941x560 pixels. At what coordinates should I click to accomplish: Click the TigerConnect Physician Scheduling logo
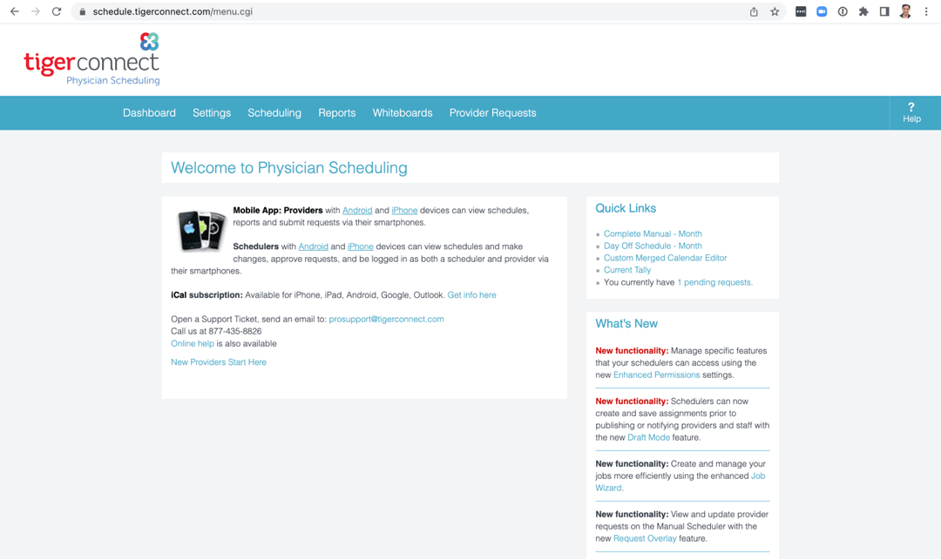91,59
